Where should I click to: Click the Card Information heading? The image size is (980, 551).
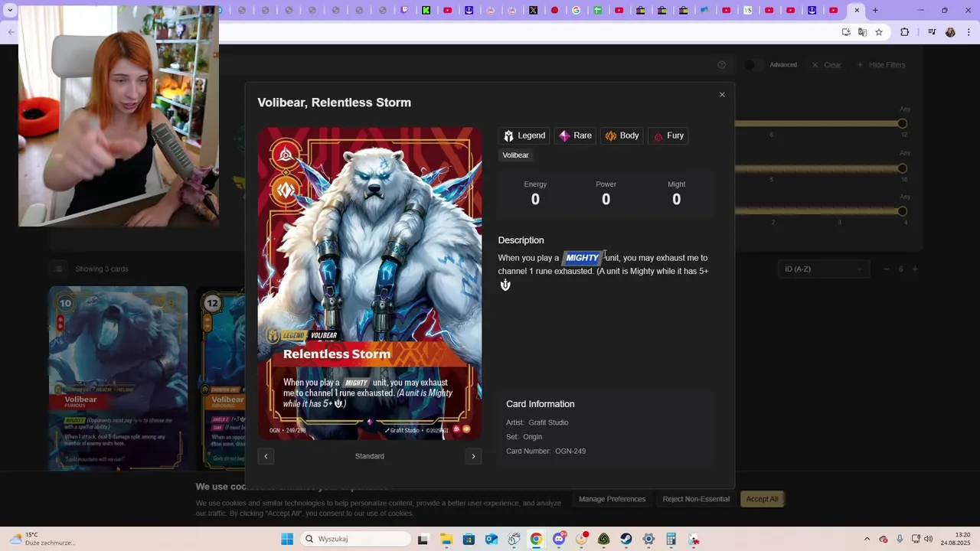pos(540,404)
